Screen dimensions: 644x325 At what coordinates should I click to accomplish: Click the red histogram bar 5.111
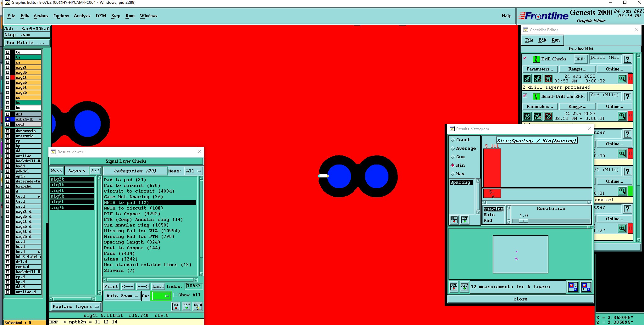point(492,168)
